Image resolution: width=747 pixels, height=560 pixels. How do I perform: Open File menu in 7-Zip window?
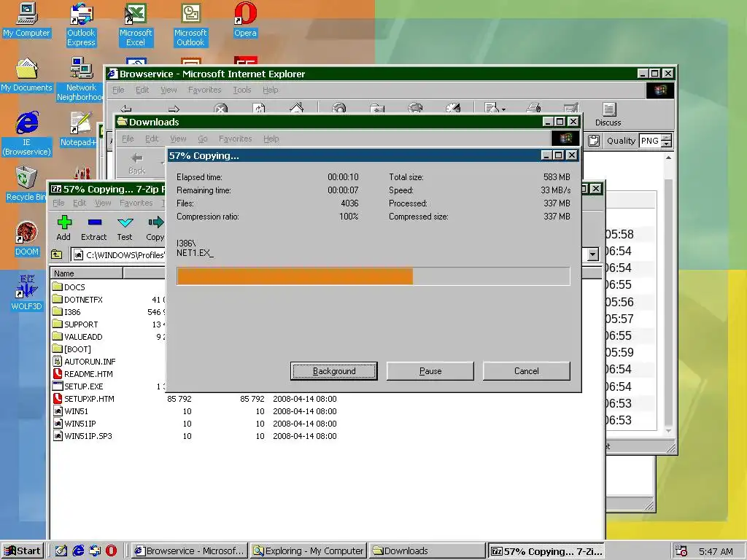(58, 203)
